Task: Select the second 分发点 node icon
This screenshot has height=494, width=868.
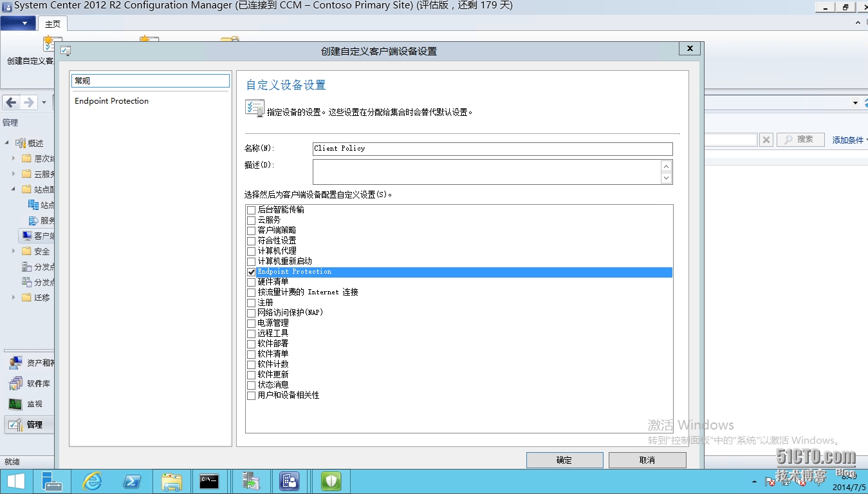Action: pos(26,282)
